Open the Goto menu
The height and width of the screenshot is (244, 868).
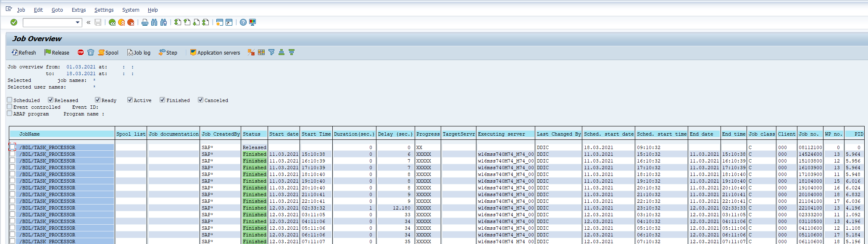click(x=57, y=10)
